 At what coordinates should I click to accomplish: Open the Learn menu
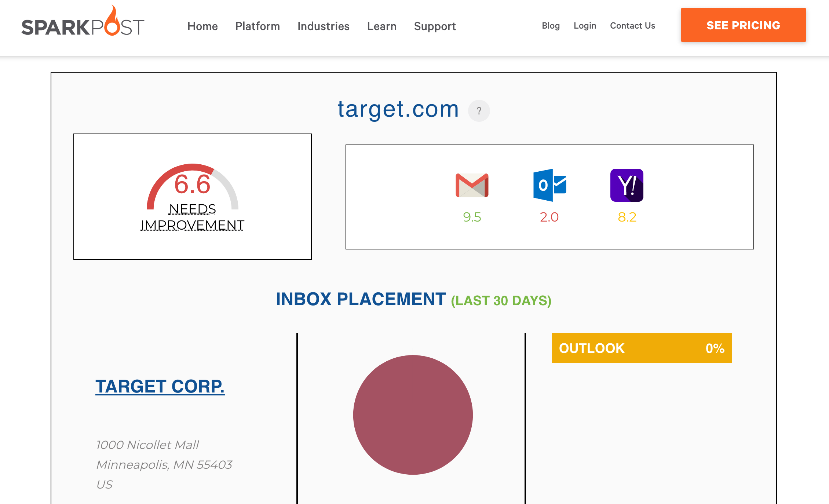click(x=381, y=26)
